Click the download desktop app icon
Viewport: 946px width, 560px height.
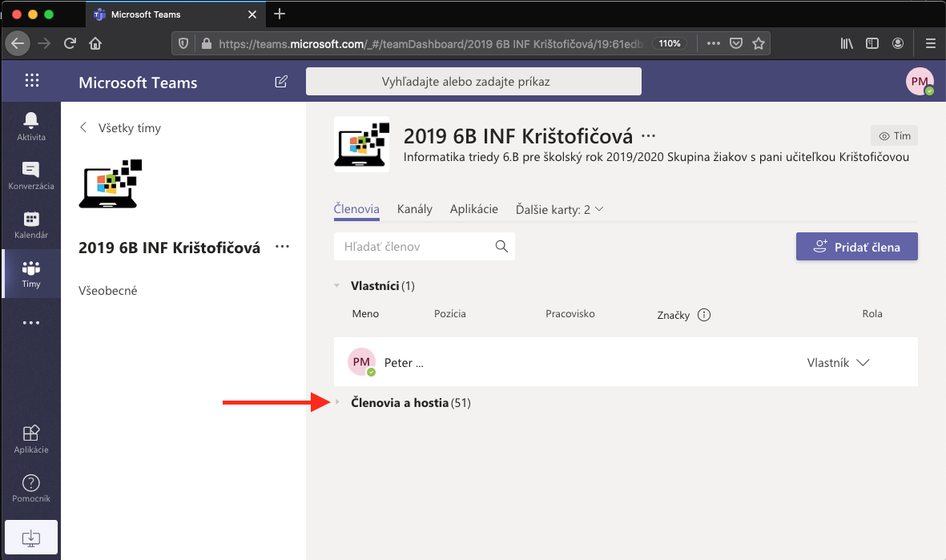[x=31, y=537]
